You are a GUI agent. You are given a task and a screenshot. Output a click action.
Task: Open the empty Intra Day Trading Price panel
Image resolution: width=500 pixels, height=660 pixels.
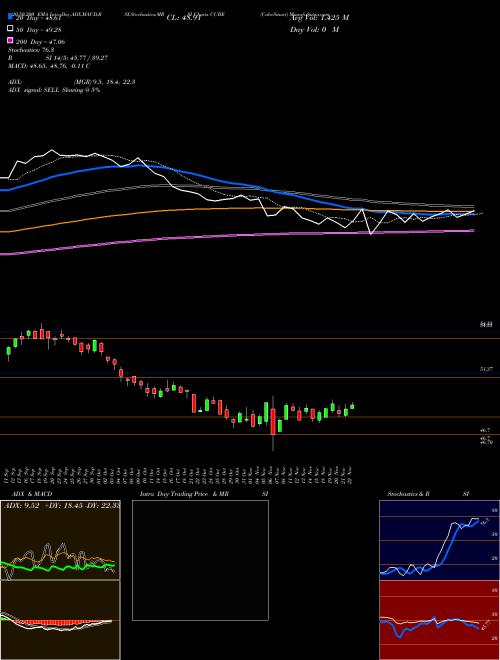click(x=200, y=560)
